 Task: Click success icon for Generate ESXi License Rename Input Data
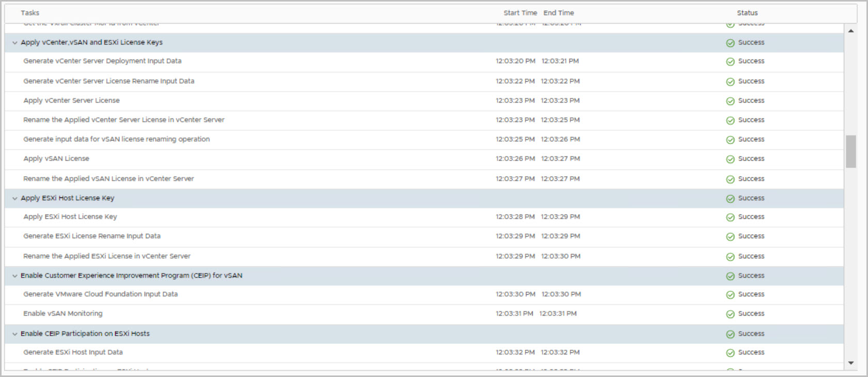point(730,237)
